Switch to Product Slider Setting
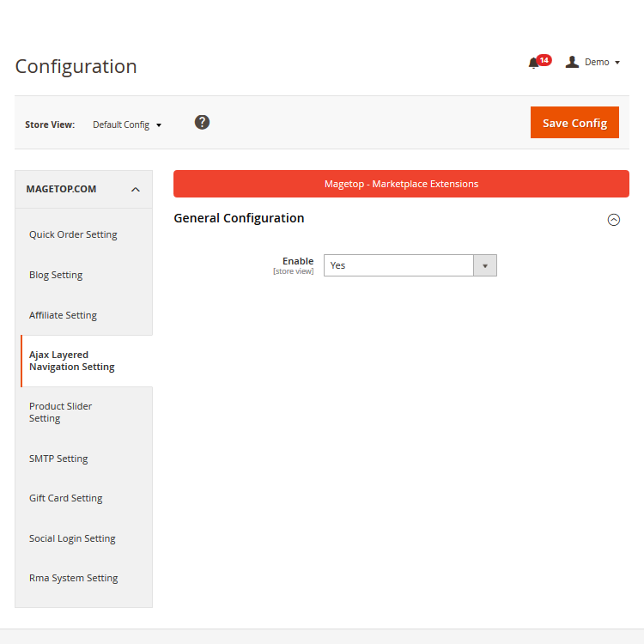This screenshot has height=644, width=644. (x=60, y=412)
